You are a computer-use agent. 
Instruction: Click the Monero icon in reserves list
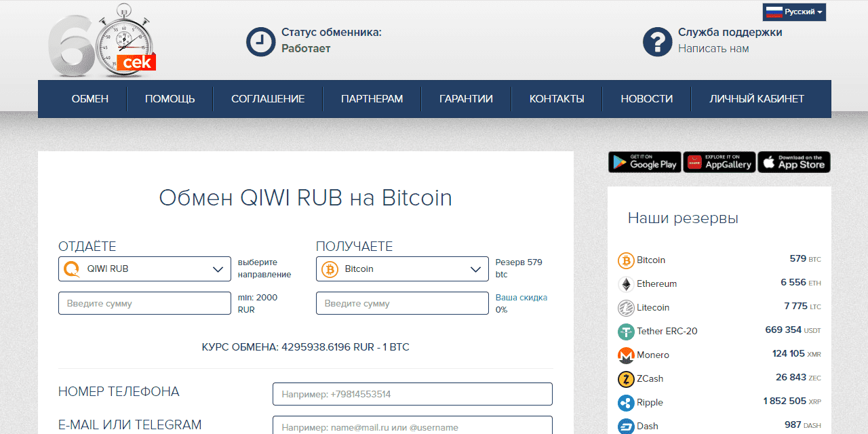[626, 355]
